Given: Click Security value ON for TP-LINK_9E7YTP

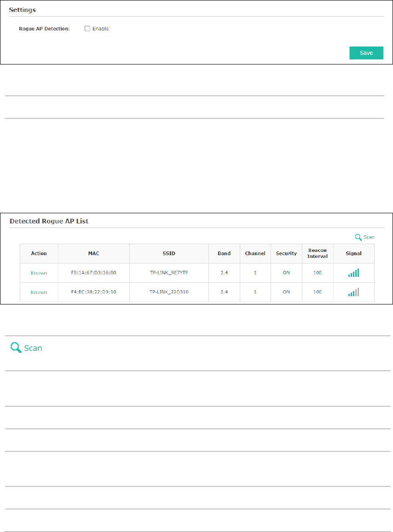Looking at the screenshot, I should point(286,273).
